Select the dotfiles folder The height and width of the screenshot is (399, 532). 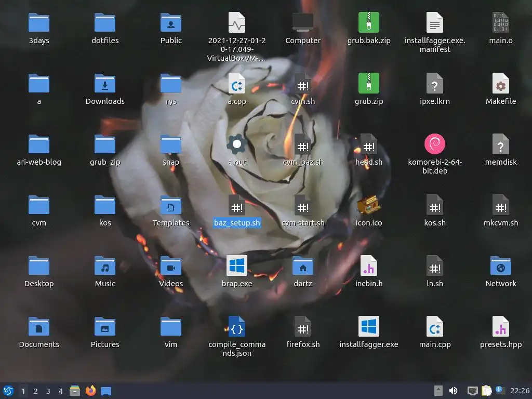pos(105,23)
